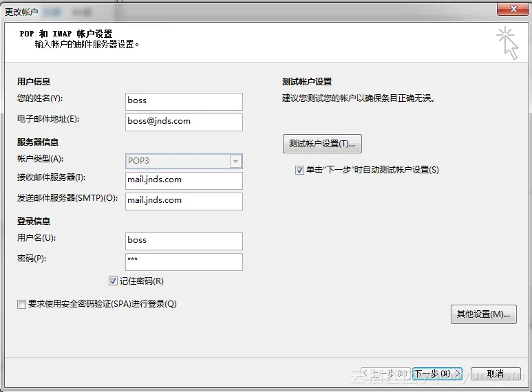Click the 上一步 back button
The height and width of the screenshot is (392, 532).
click(x=385, y=373)
